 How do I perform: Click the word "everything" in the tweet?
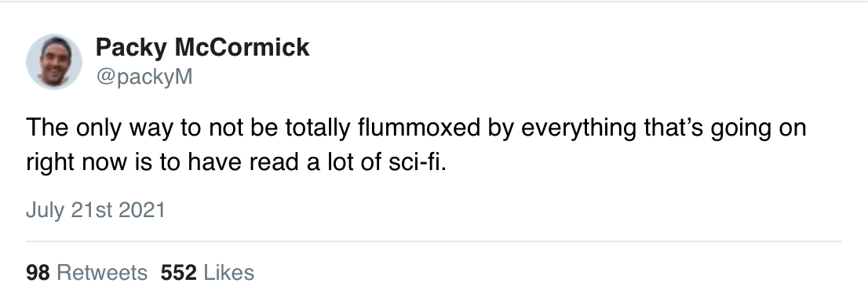click(x=579, y=129)
